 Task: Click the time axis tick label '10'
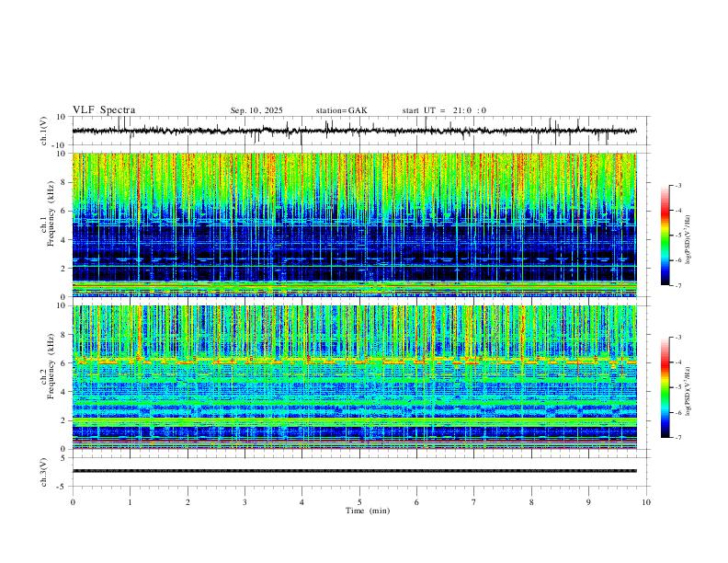(x=646, y=502)
